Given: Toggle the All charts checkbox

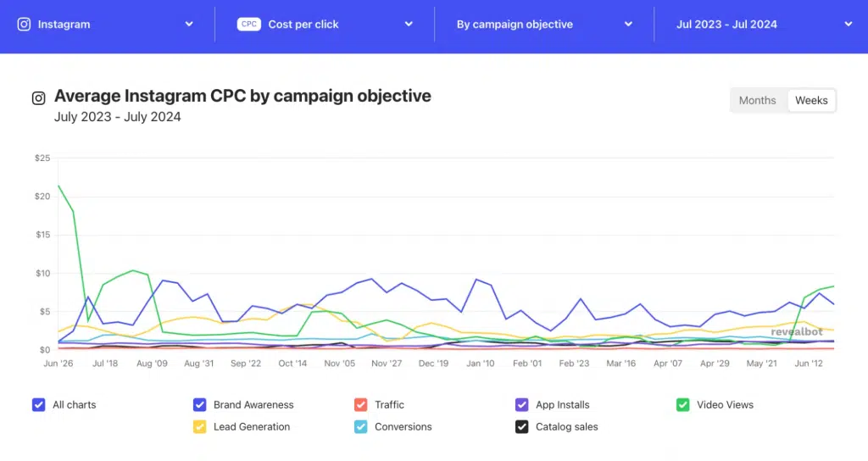Looking at the screenshot, I should click(x=38, y=405).
